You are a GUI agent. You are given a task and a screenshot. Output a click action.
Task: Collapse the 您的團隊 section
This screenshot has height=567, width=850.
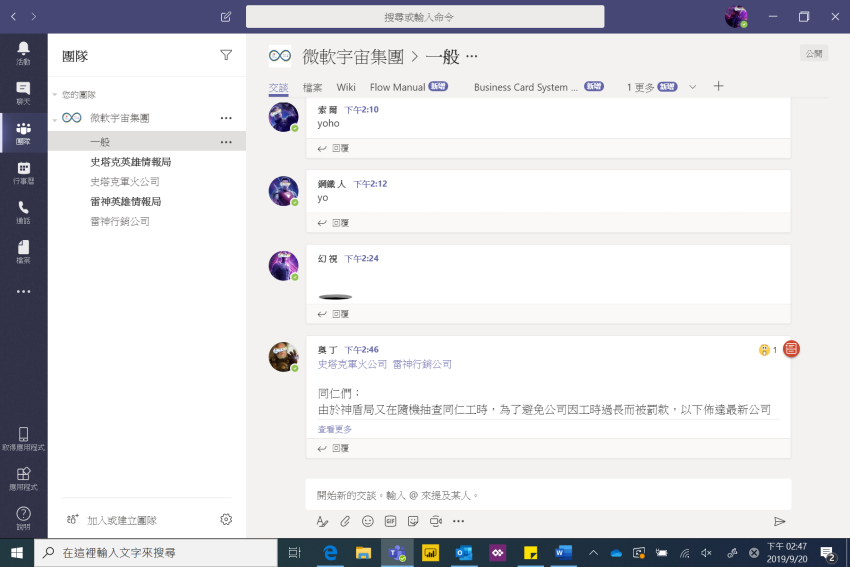click(55, 95)
